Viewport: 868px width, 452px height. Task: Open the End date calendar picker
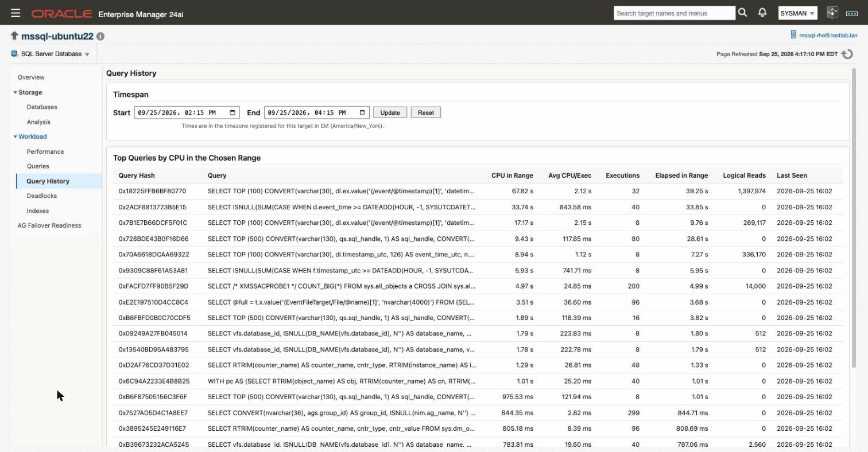click(363, 112)
